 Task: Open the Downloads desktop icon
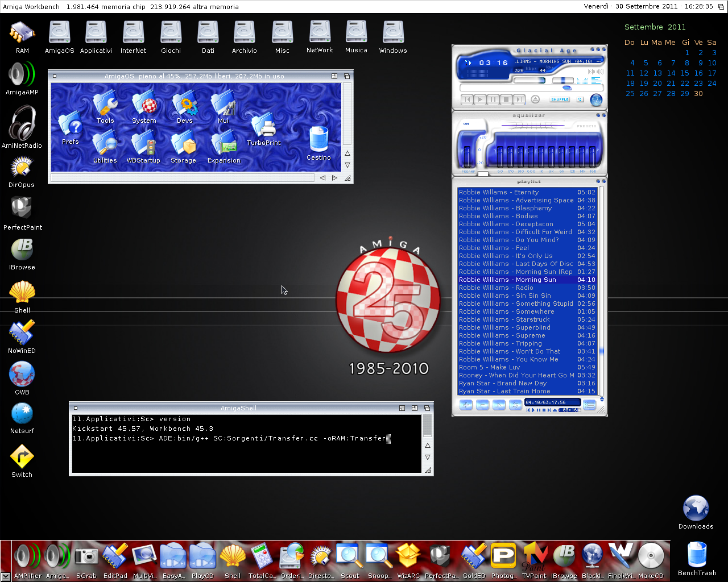pyautogui.click(x=696, y=508)
